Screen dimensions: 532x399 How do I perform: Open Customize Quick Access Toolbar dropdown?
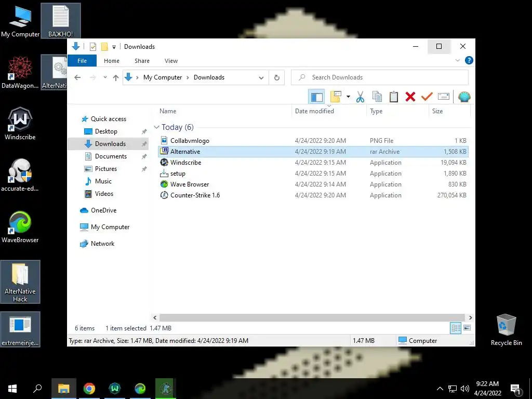pyautogui.click(x=114, y=47)
